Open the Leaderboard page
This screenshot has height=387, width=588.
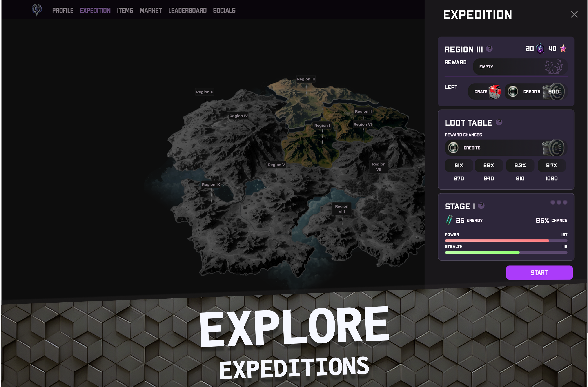tap(187, 10)
